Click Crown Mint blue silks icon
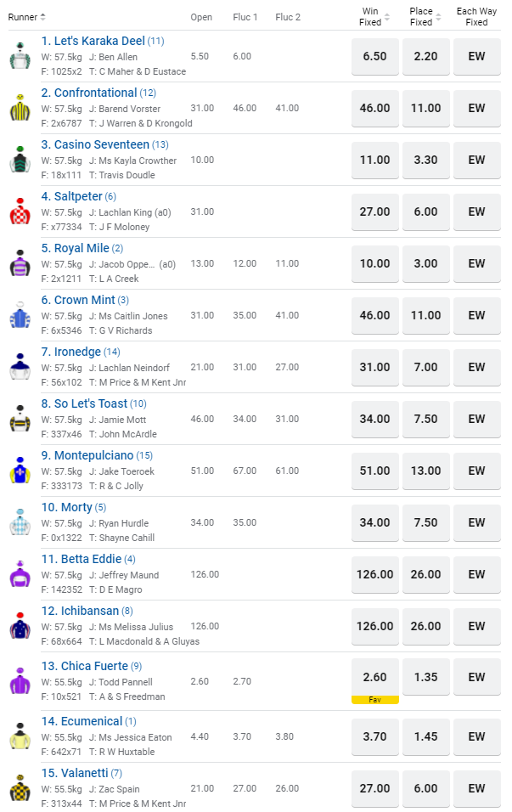This screenshot has width=512, height=812. [x=20, y=315]
